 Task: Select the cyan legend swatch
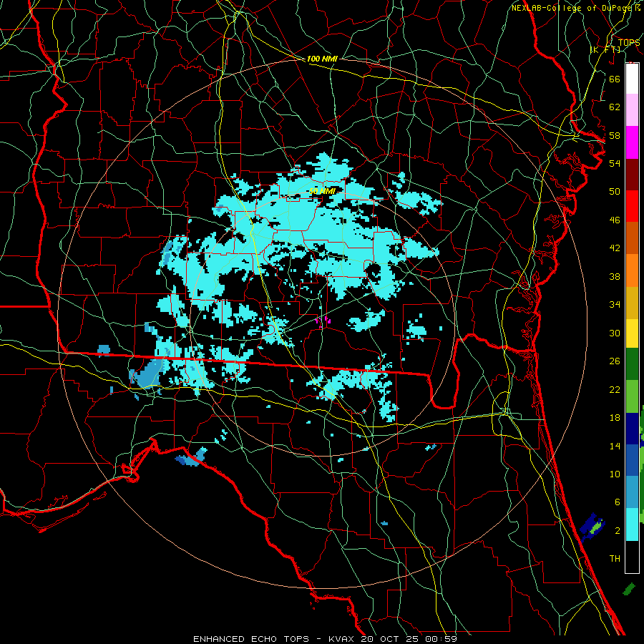pyautogui.click(x=632, y=525)
